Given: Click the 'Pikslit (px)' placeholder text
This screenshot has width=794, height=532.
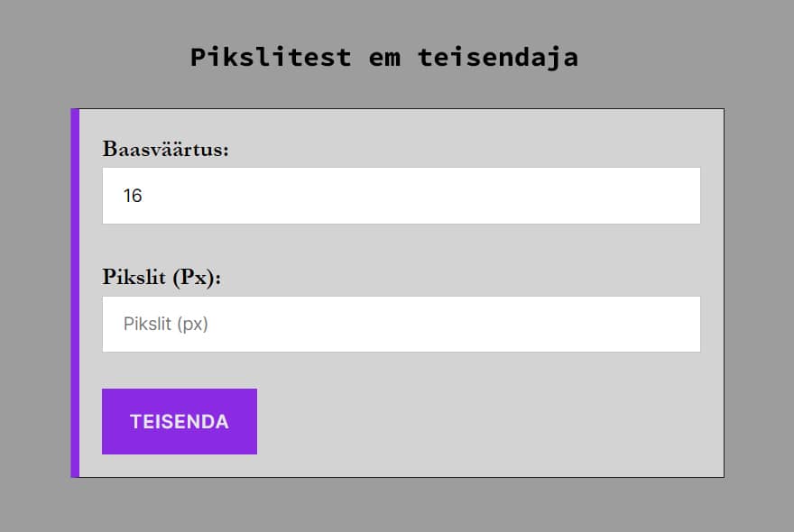Looking at the screenshot, I should (x=166, y=325).
